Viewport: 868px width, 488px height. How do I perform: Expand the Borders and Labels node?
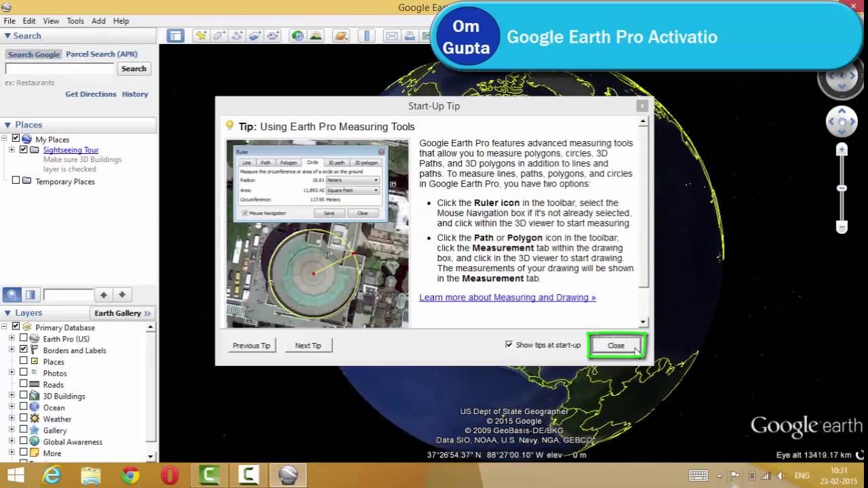coord(12,350)
